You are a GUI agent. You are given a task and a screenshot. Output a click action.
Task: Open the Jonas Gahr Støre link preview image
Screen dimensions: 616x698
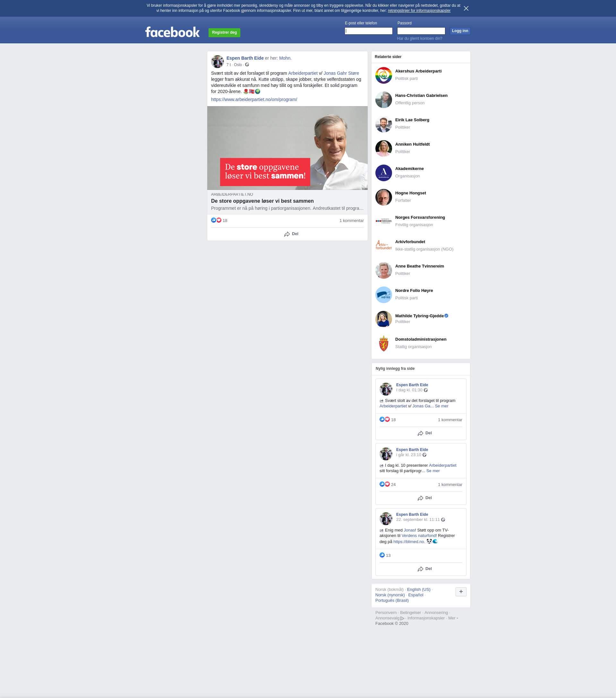click(x=287, y=148)
